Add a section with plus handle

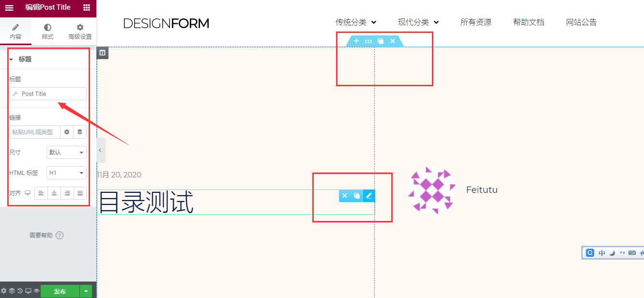(356, 41)
